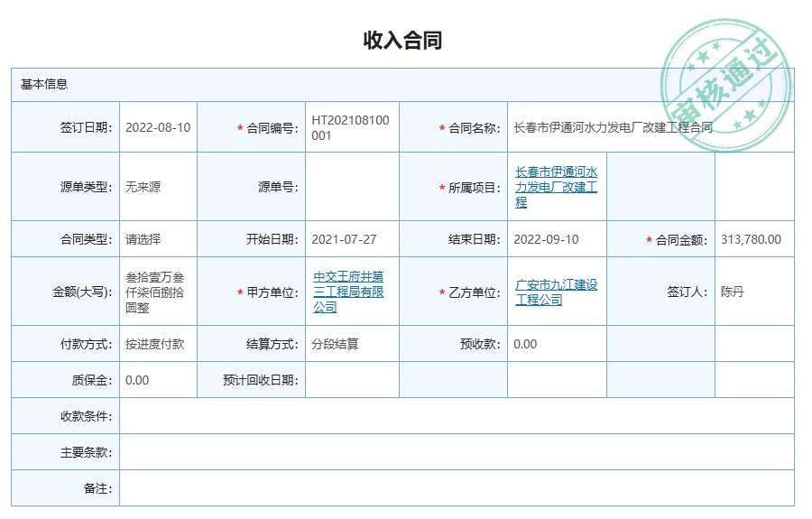Click the 收款条件 label
This screenshot has width=812, height=519.
(86, 416)
